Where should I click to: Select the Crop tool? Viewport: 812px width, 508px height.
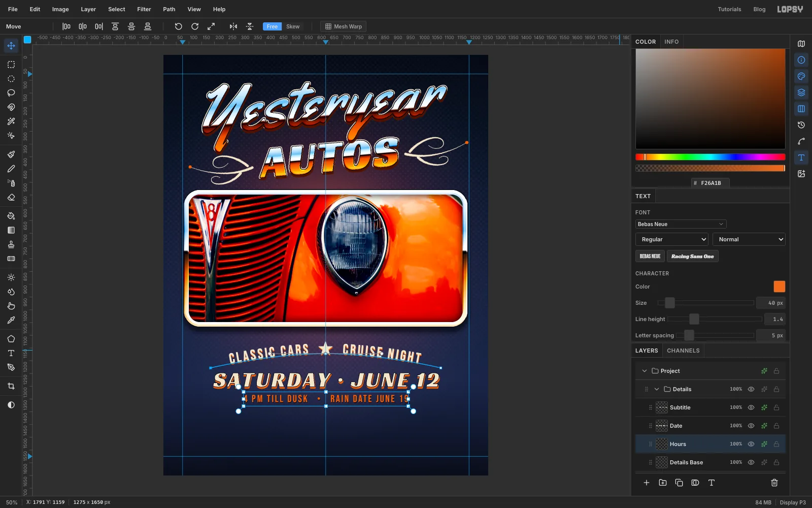11,386
